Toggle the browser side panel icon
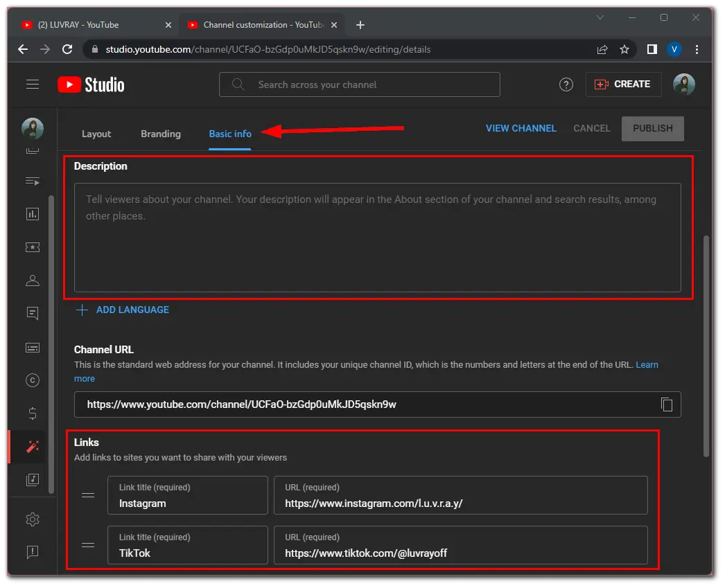 pyautogui.click(x=652, y=49)
